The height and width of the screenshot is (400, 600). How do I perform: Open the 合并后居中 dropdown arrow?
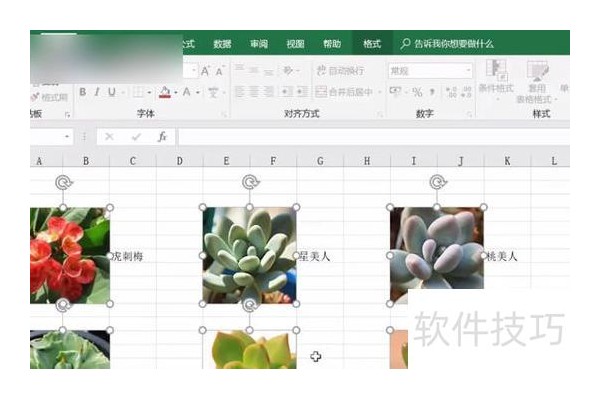[x=380, y=92]
